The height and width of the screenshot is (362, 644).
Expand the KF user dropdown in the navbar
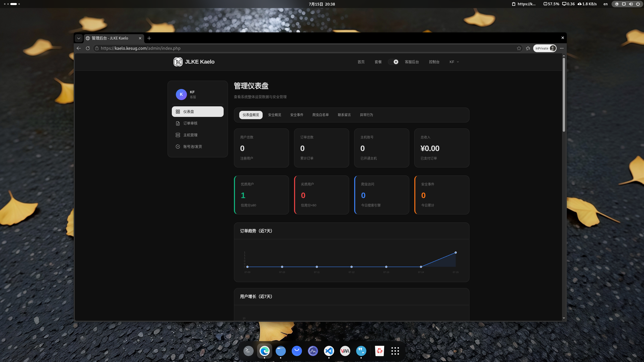454,62
